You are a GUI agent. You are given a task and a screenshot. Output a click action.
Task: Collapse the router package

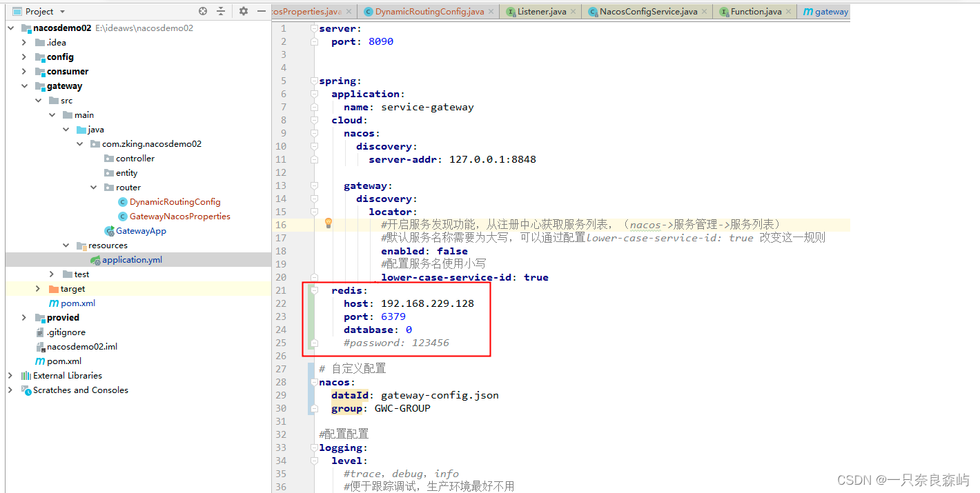coord(93,188)
